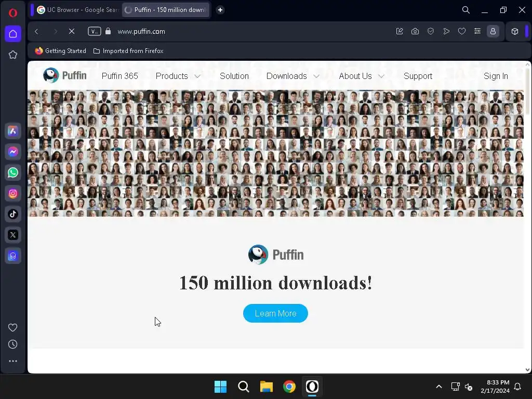Toggle the VPN badge in address bar
The image size is (532, 399).
coord(95,32)
